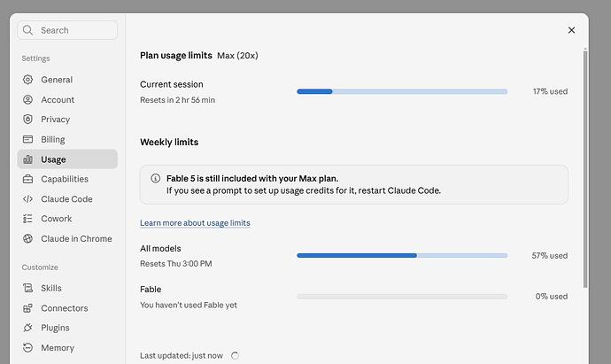Image resolution: width=611 pixels, height=364 pixels.
Task: Open Claude Code via code-brackets icon
Action: 27,199
